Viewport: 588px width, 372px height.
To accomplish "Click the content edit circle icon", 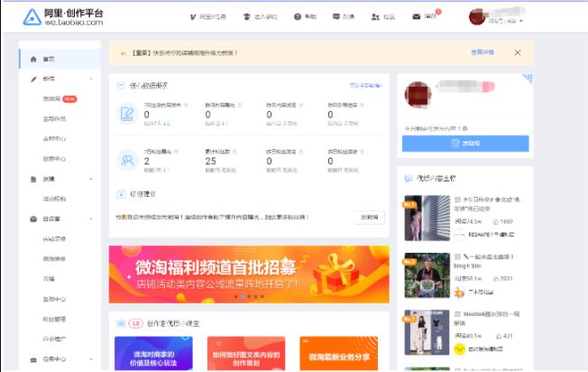I will (127, 114).
